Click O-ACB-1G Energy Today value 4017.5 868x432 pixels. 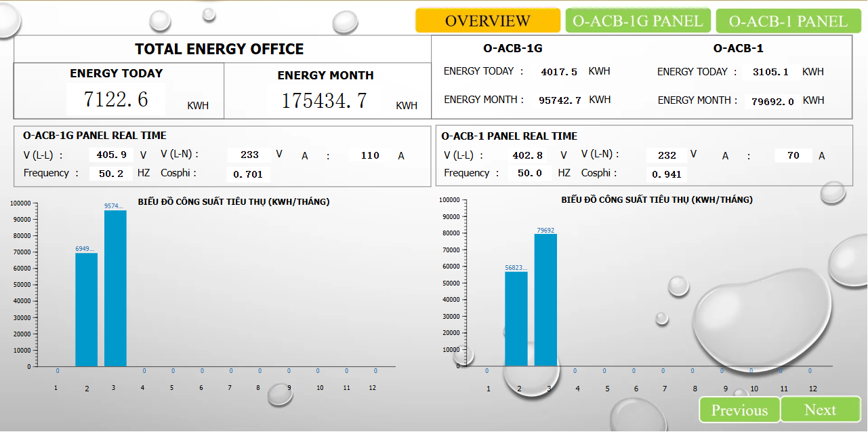click(559, 72)
